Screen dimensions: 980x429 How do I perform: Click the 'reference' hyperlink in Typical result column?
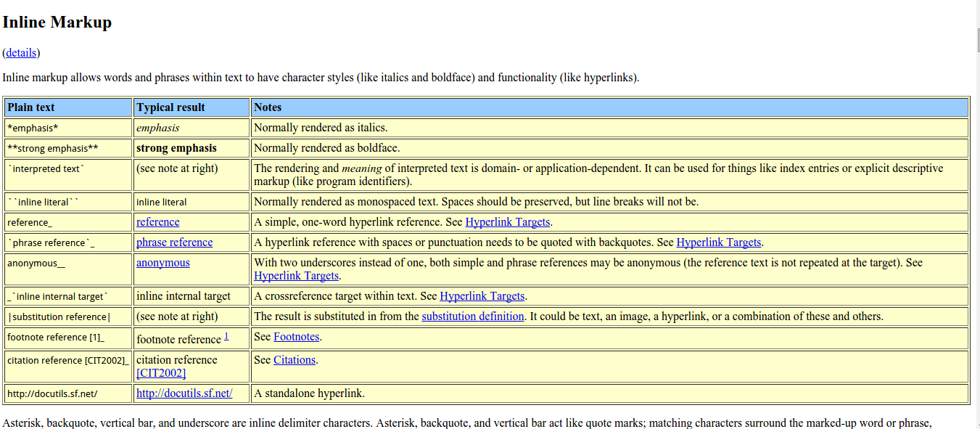point(157,222)
